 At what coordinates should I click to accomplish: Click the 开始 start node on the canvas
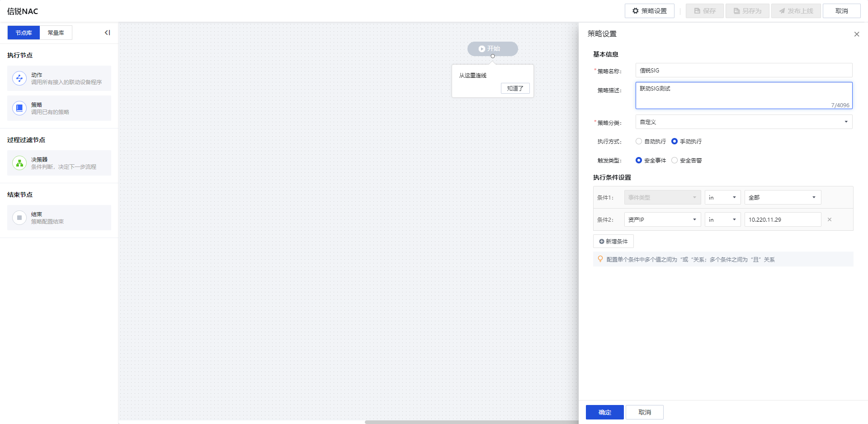[x=492, y=48]
